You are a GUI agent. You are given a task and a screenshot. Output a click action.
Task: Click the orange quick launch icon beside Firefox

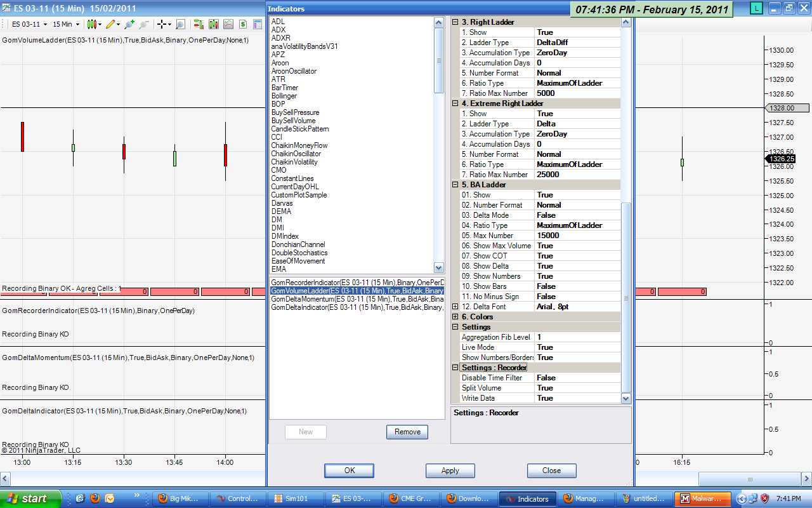tap(110, 498)
